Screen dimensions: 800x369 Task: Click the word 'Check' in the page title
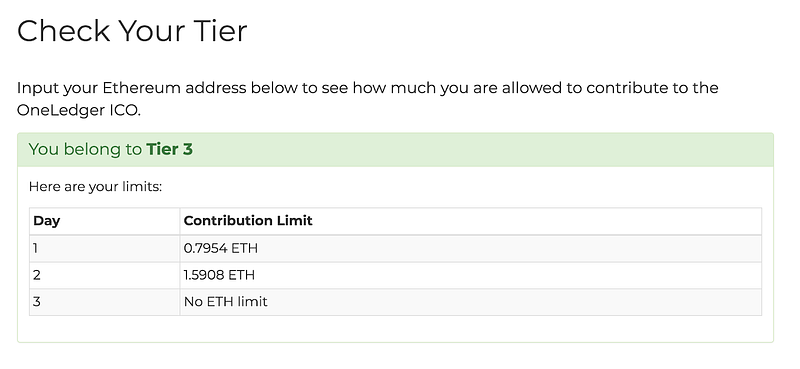point(63,31)
